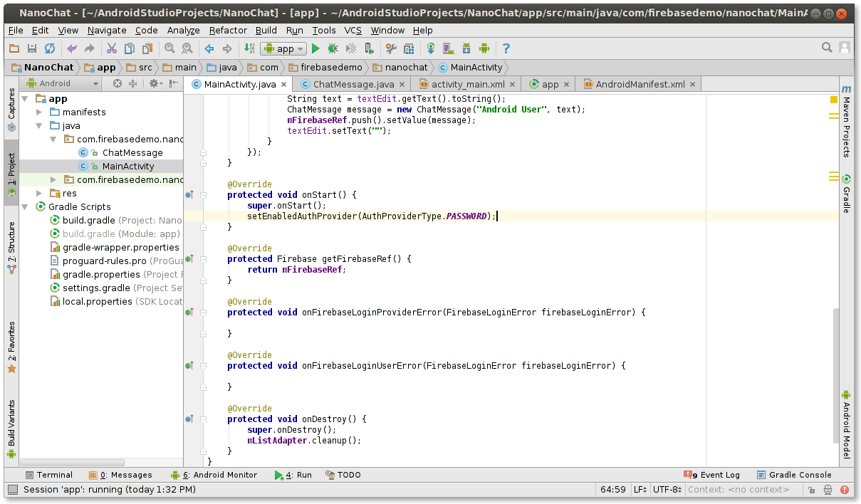861x504 pixels.
Task: Click the Help question mark icon
Action: tap(506, 48)
